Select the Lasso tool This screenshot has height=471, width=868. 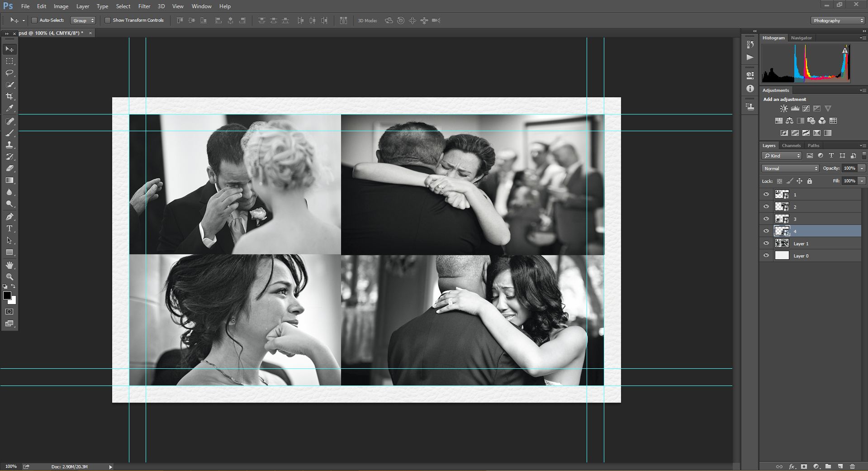9,73
